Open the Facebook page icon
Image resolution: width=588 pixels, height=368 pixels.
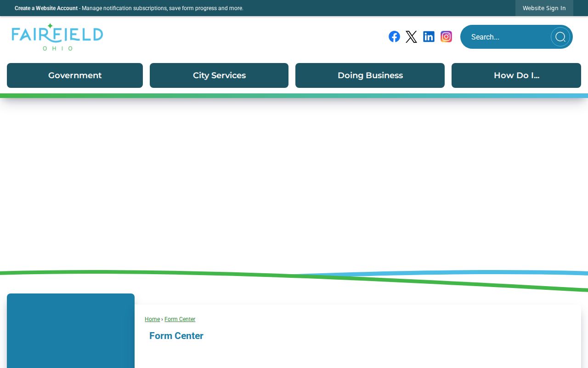[394, 37]
